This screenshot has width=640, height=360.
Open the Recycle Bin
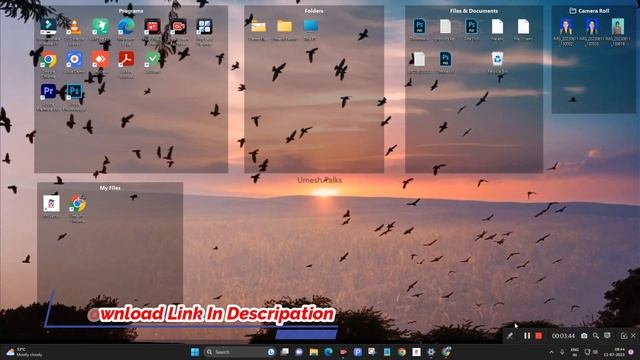point(497,60)
